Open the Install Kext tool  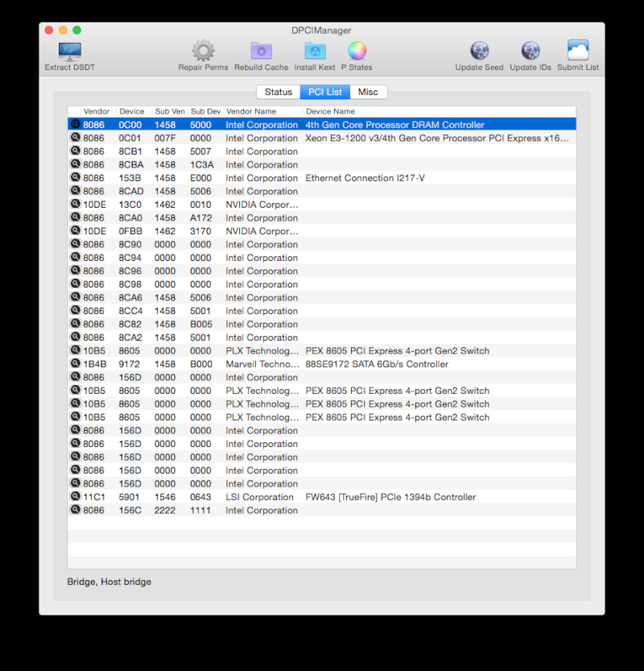(316, 51)
